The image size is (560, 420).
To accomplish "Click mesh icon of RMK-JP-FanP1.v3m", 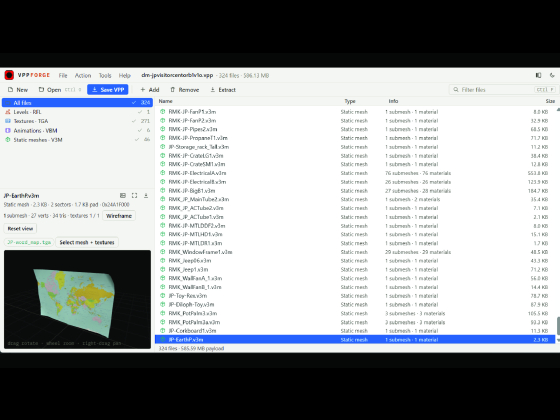I will point(163,111).
